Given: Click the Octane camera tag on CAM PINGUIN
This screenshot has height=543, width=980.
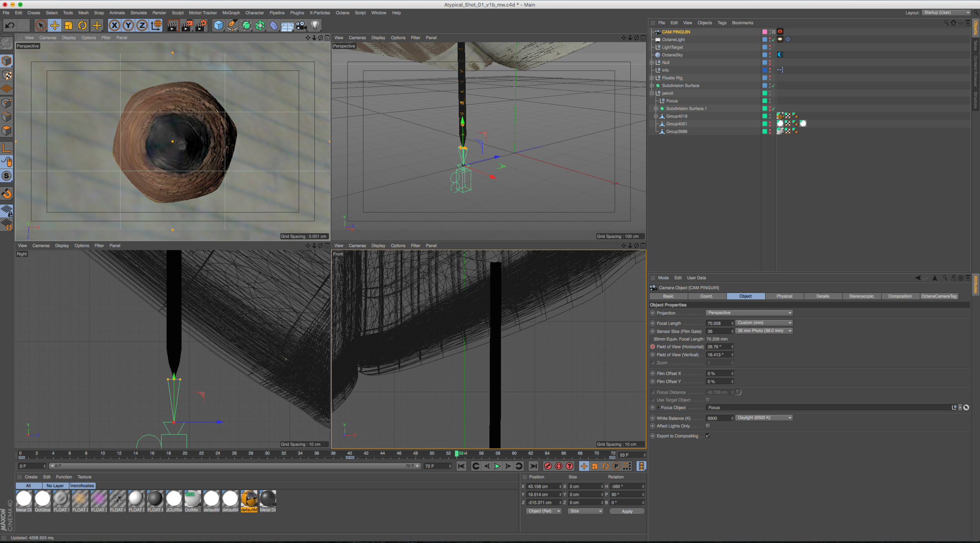Looking at the screenshot, I should [780, 31].
